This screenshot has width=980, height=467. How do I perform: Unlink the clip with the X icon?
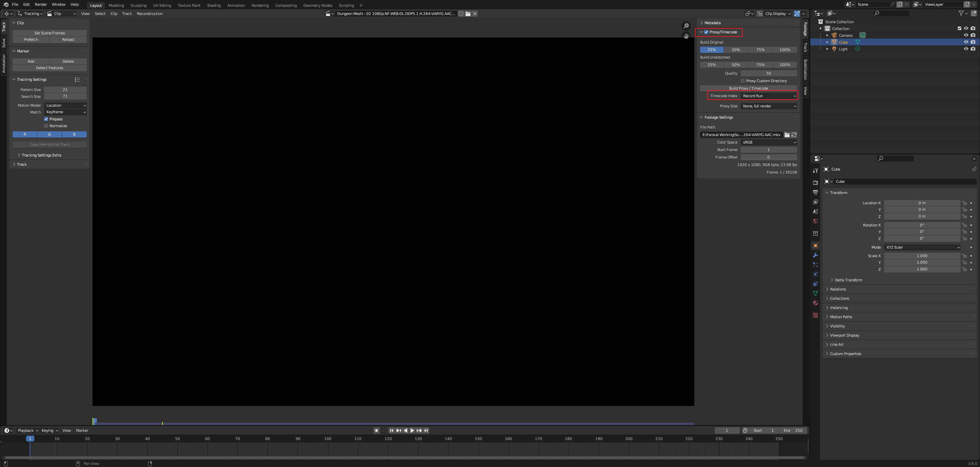pos(475,14)
